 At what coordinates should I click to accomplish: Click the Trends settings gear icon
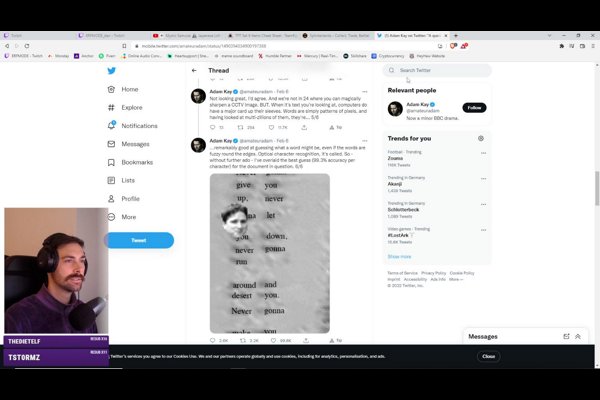481,138
